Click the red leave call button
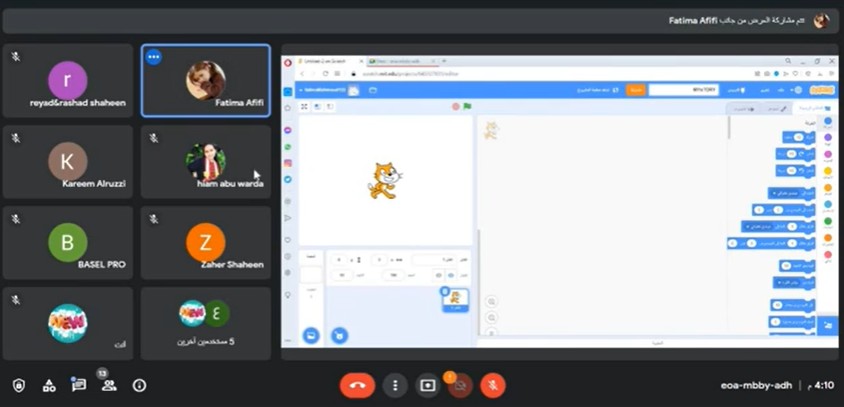844x407 pixels. click(357, 385)
